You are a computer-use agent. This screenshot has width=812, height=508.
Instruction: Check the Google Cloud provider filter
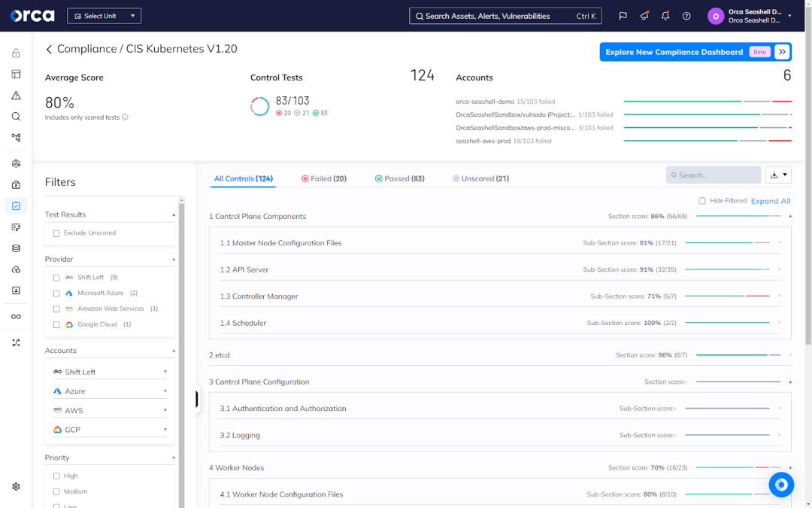coord(56,324)
